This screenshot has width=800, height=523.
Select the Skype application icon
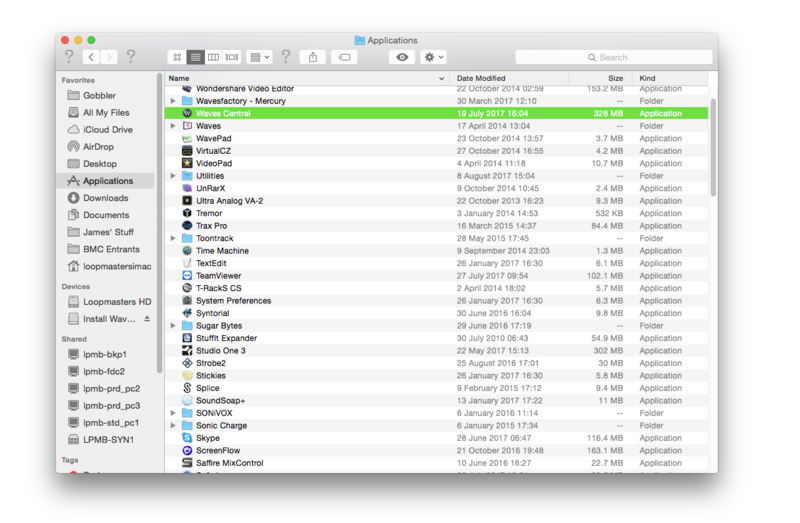187,438
